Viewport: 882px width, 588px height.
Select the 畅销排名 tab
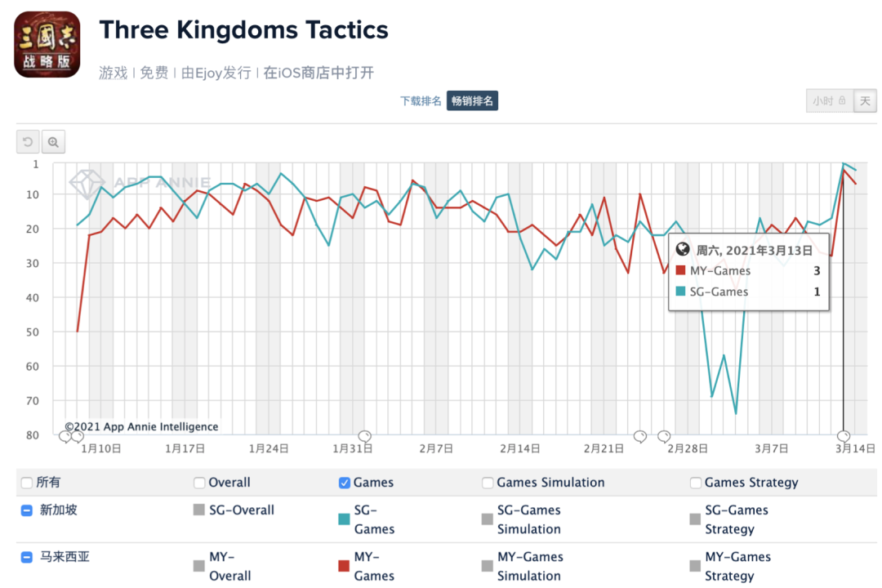pyautogui.click(x=473, y=100)
